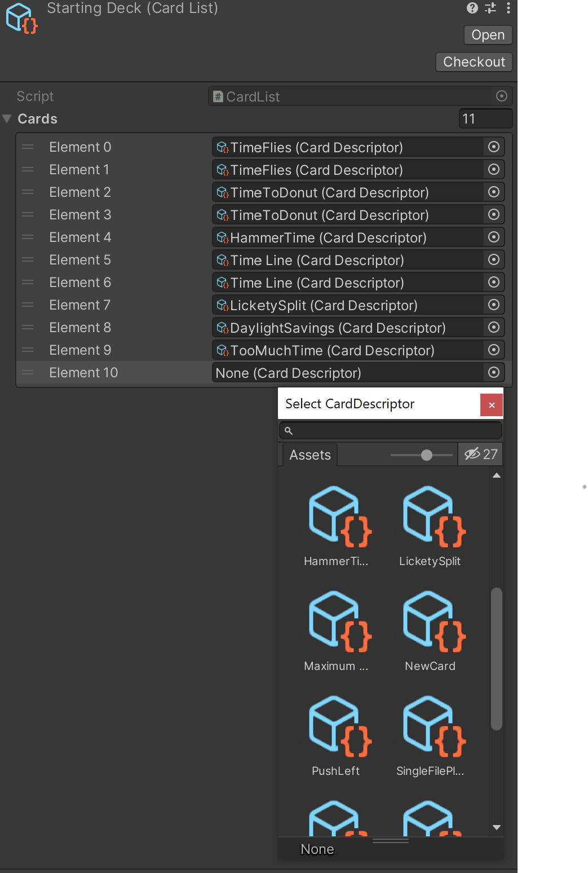The image size is (588, 873).
Task: Select the Element 6 label
Action: pos(80,283)
